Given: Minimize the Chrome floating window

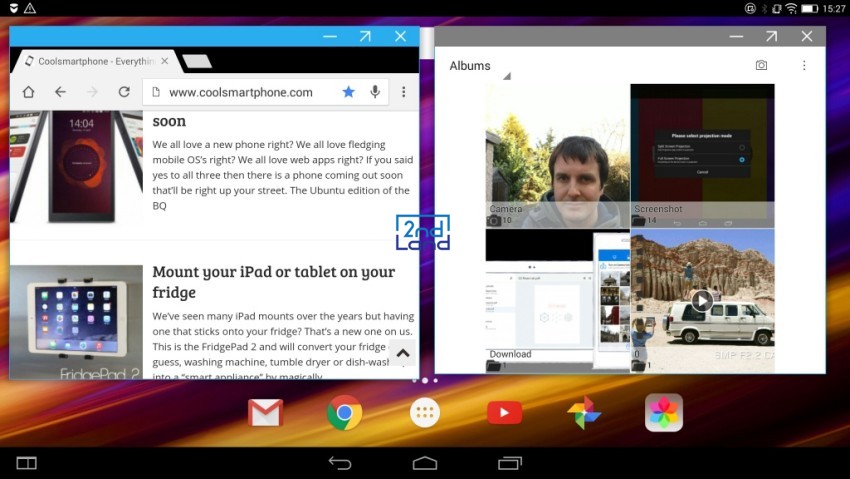Looking at the screenshot, I should coord(330,36).
